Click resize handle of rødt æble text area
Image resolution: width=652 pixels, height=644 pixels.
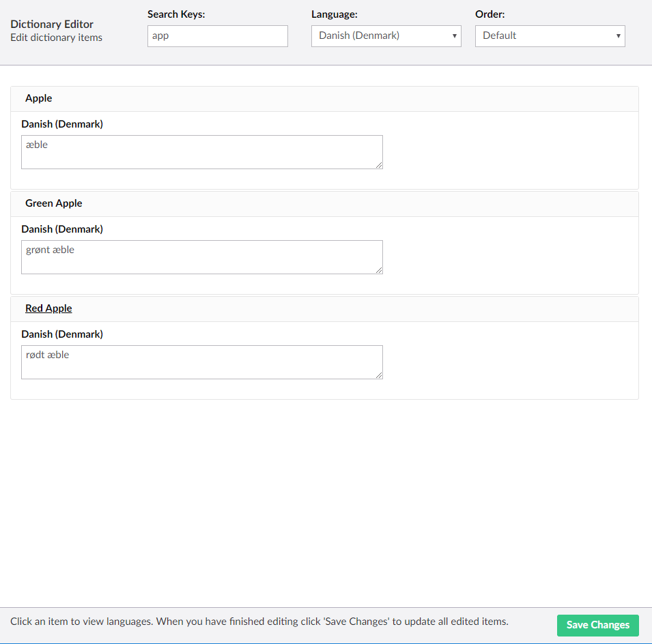[x=379, y=376]
